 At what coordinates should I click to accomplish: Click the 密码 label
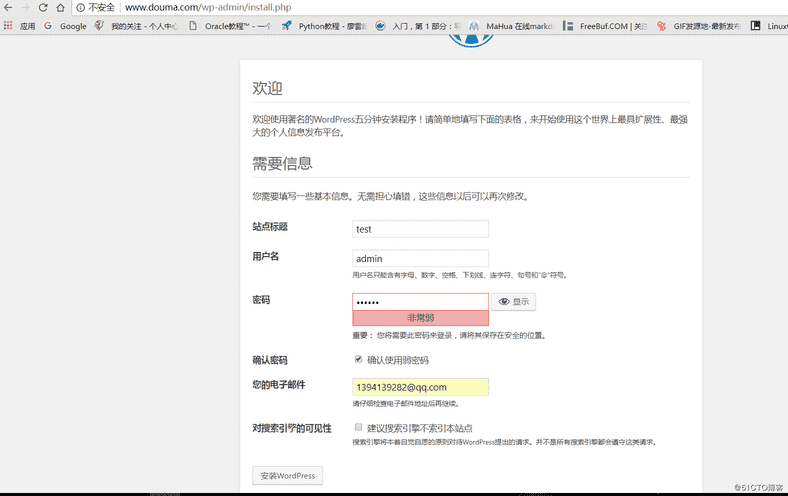point(261,300)
